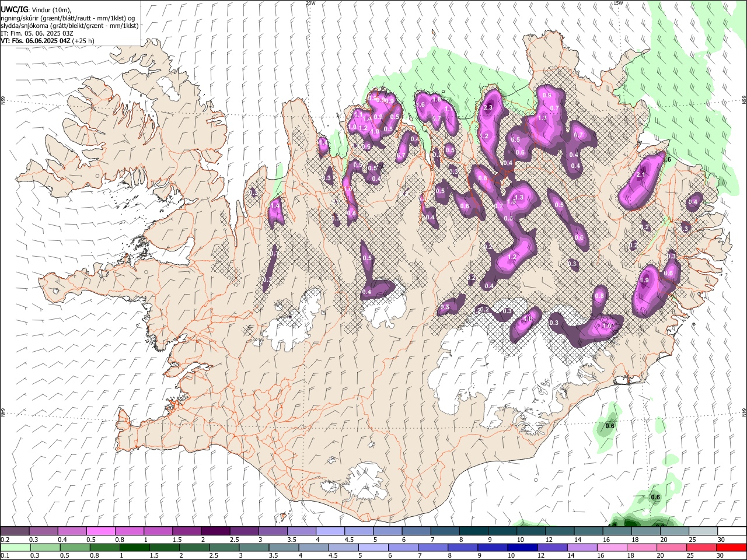Image resolution: width=747 pixels, height=560 pixels.
Task: Click the upper legend label 4.5
Action: pos(348,540)
